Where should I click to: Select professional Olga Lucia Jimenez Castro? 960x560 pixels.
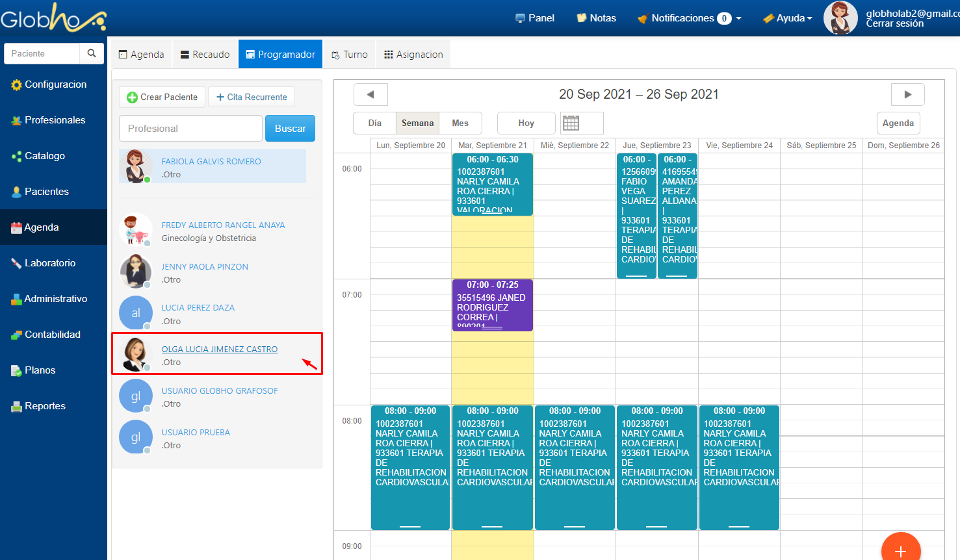(219, 350)
